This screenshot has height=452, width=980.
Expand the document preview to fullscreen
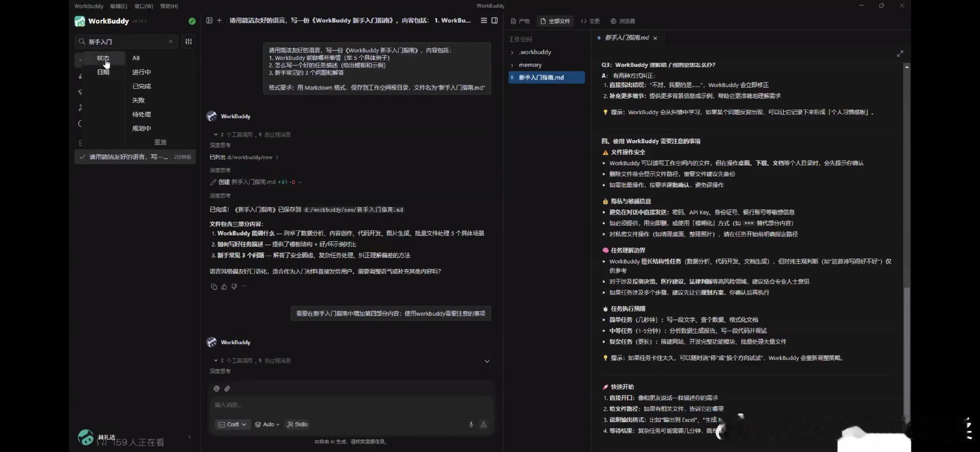coord(900,54)
